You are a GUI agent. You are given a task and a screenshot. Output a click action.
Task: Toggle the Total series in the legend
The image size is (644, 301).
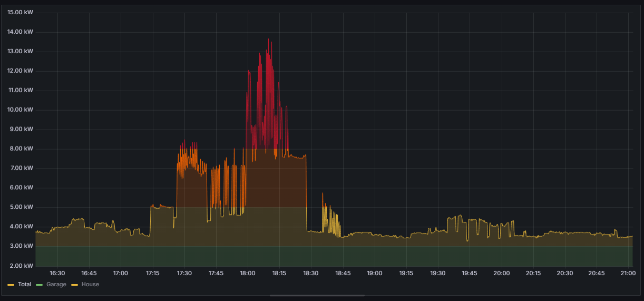(x=25, y=285)
